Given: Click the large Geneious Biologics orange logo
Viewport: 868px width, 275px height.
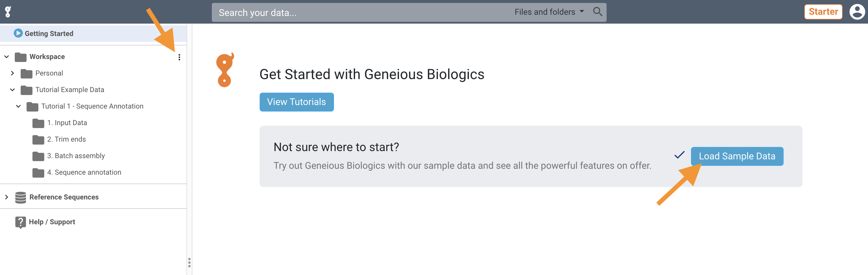Looking at the screenshot, I should pyautogui.click(x=225, y=70).
